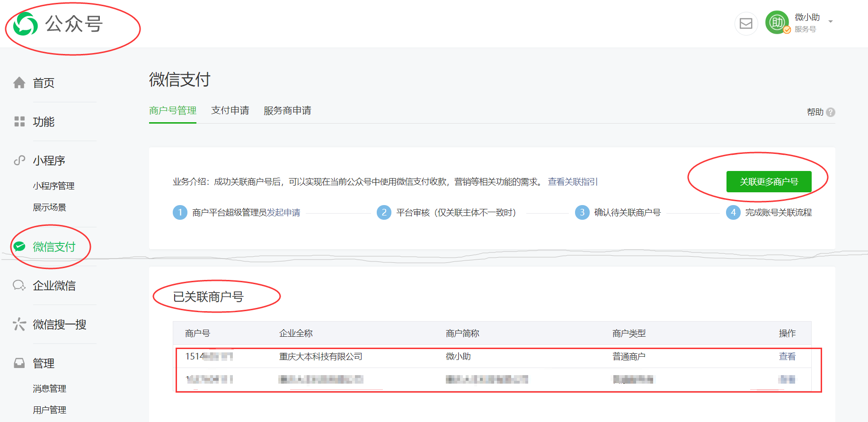Open 消息管理 under 管理

(50, 389)
